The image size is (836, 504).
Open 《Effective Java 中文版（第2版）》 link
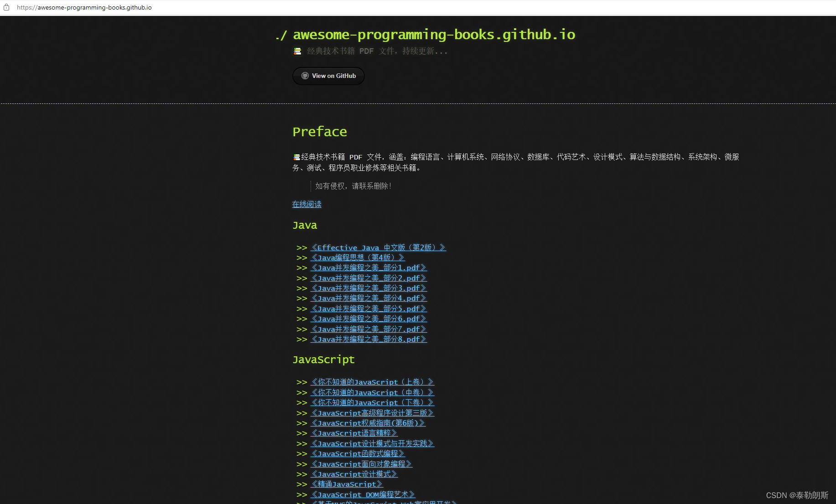coord(378,247)
